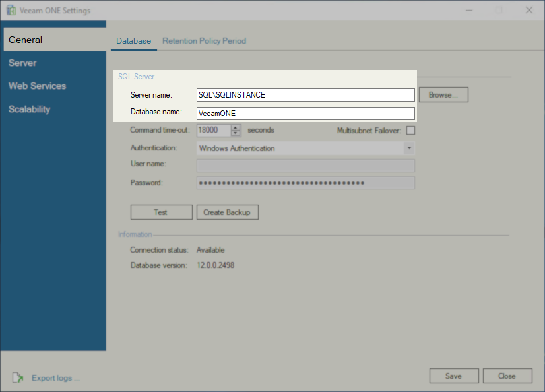Click the Export logs link
This screenshot has height=392, width=545.
[55, 378]
